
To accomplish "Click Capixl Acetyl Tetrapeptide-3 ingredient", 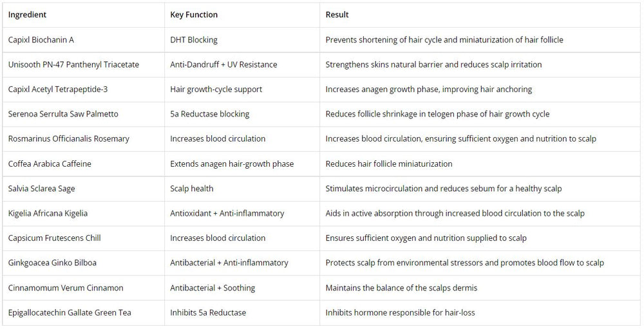I will click(58, 89).
